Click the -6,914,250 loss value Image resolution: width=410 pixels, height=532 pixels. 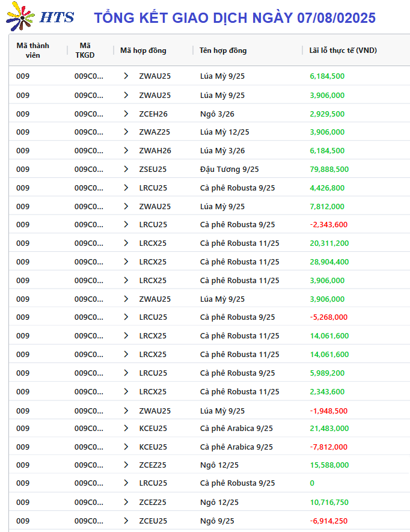coord(329,521)
